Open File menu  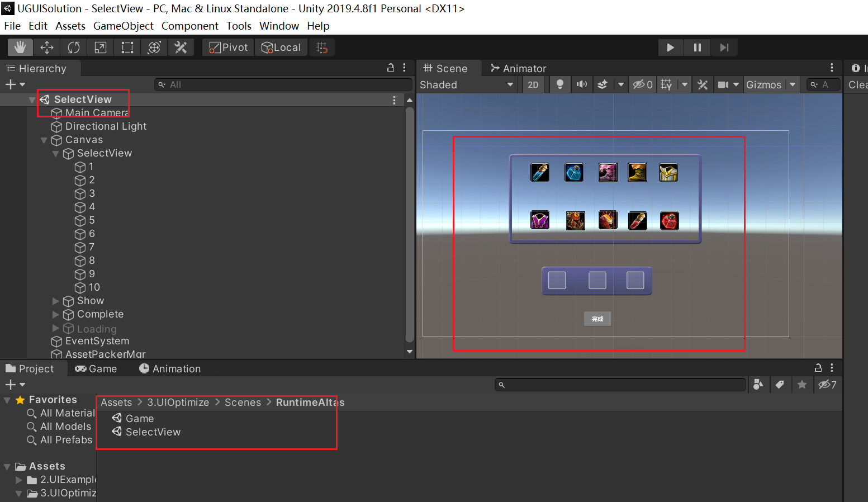pos(12,26)
